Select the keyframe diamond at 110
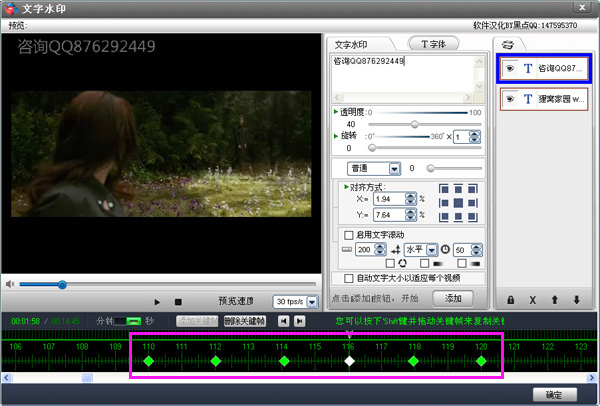Viewport: 600px width, 406px height. point(148,361)
